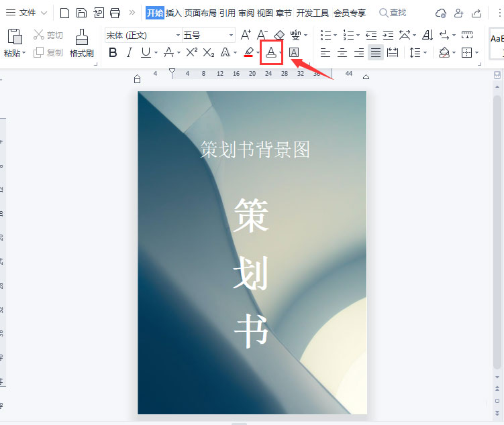Expand the underline style dropdown arrow
This screenshot has width=504, height=425.
coord(156,53)
